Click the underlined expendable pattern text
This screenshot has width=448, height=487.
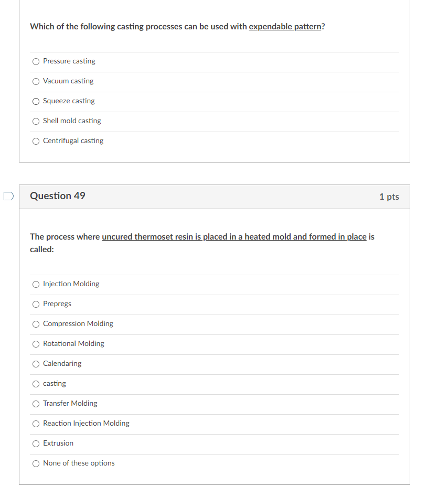click(285, 26)
